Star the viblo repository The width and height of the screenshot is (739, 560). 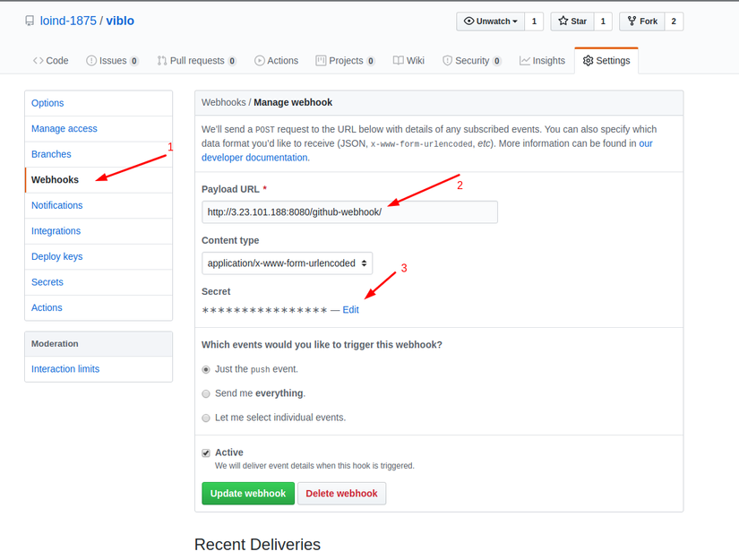point(571,22)
